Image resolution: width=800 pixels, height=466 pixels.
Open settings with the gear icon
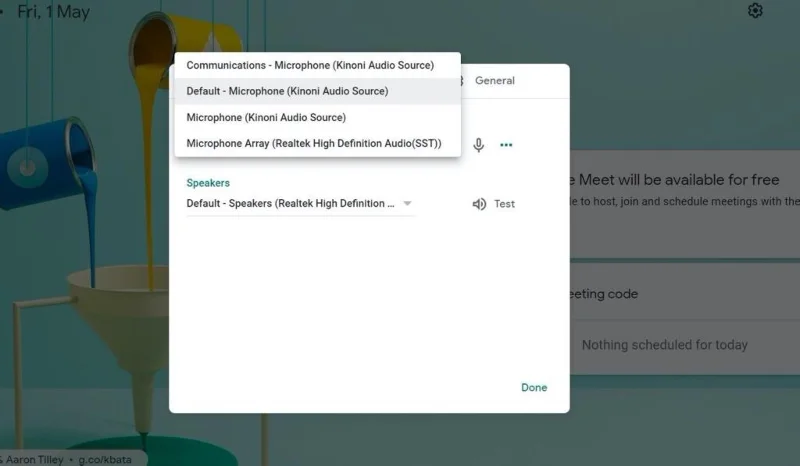[x=755, y=11]
